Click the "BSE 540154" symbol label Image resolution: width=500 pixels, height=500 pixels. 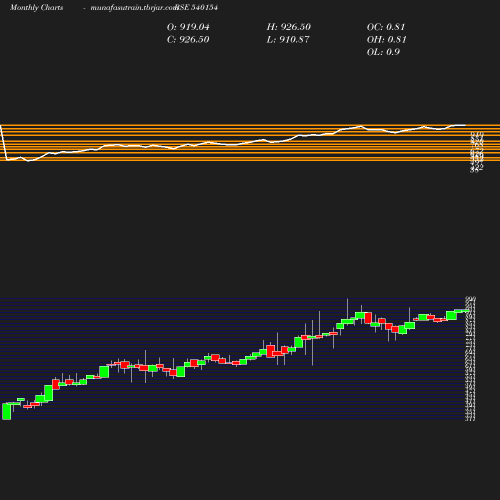coord(197,8)
